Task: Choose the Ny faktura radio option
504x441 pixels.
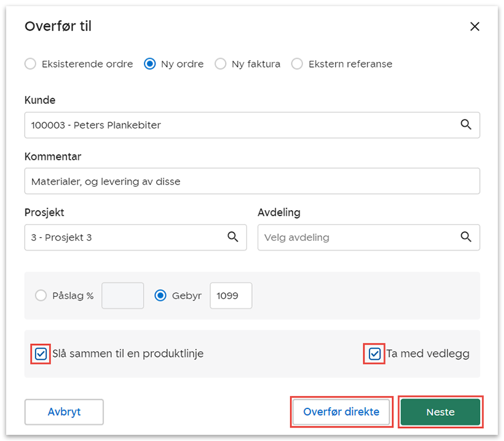Action: pos(220,64)
